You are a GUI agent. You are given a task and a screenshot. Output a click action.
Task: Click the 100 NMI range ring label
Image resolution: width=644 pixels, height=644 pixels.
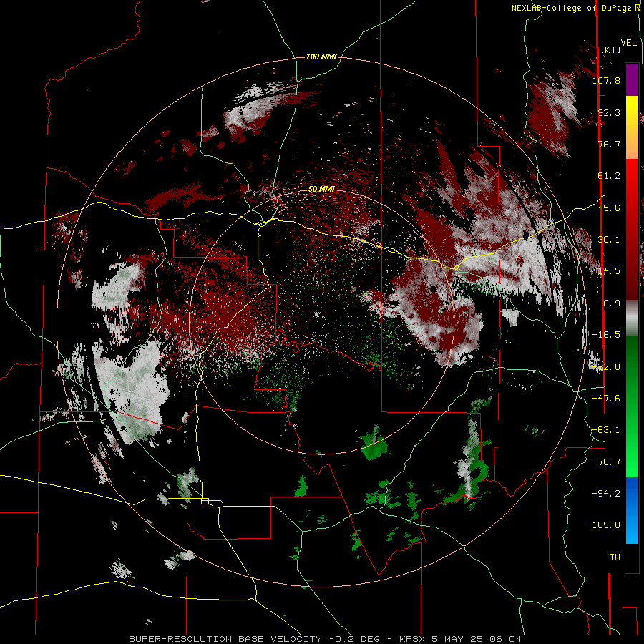coord(321,57)
